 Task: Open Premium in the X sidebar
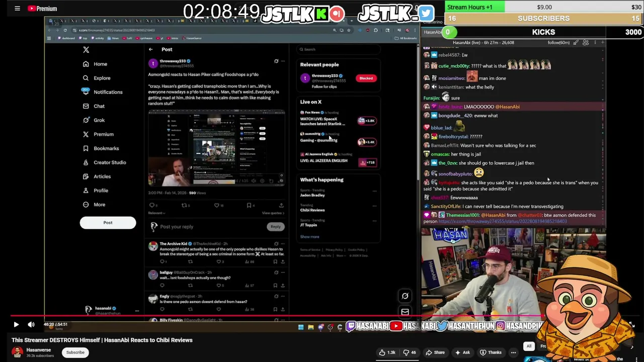click(x=98, y=134)
